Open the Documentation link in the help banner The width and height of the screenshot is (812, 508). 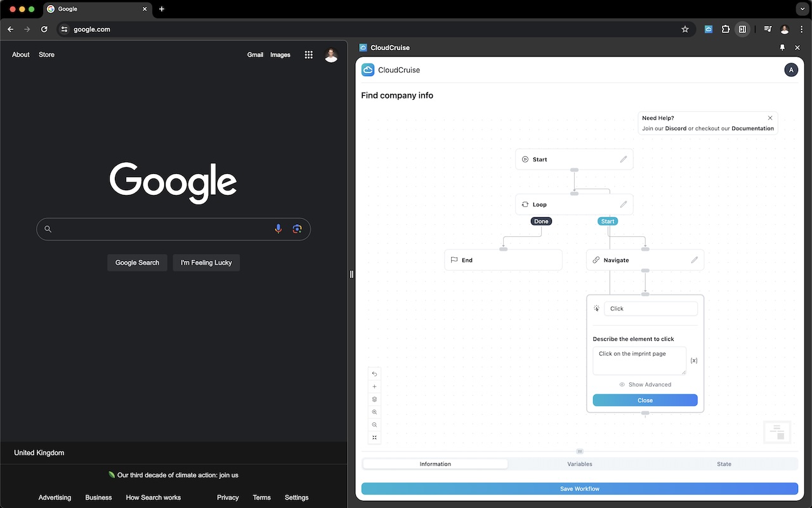(753, 128)
